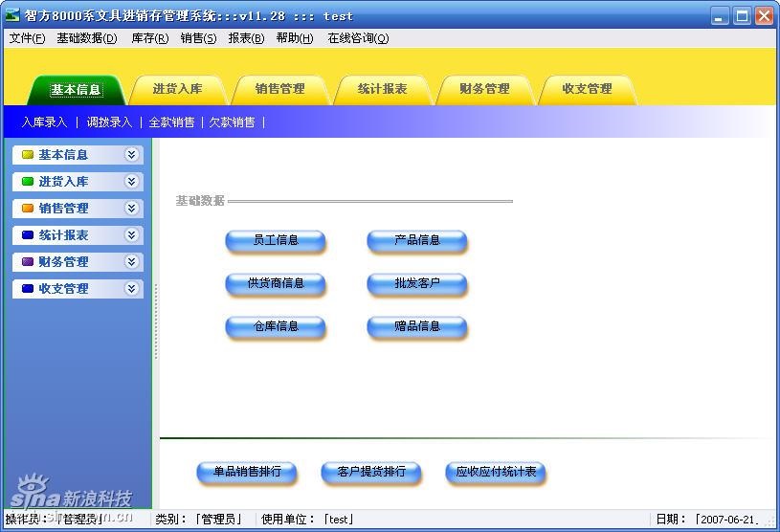Image resolution: width=780 pixels, height=532 pixels.
Task: Open the 产品信息 button
Action: coord(417,242)
